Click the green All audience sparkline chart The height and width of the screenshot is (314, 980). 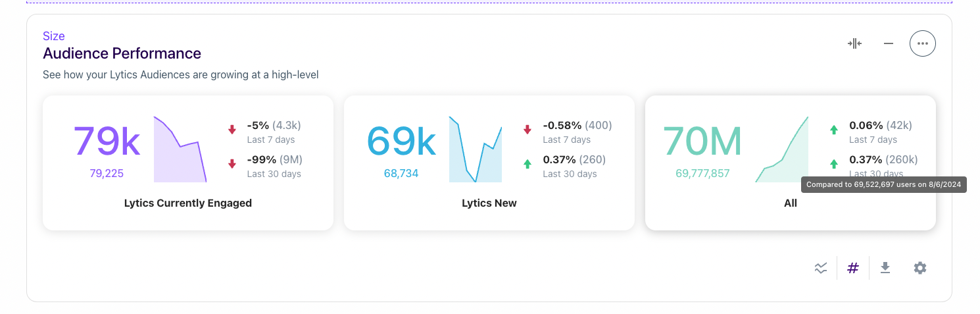(782, 149)
